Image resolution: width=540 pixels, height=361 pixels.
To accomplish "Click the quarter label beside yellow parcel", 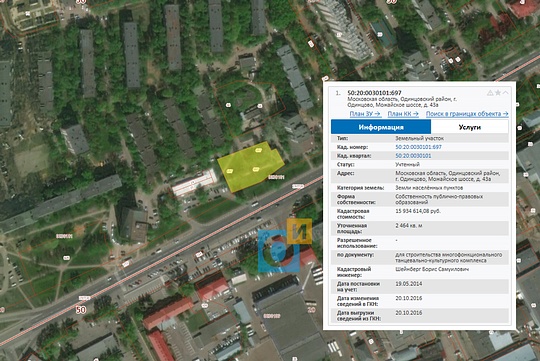I will click(x=276, y=177).
